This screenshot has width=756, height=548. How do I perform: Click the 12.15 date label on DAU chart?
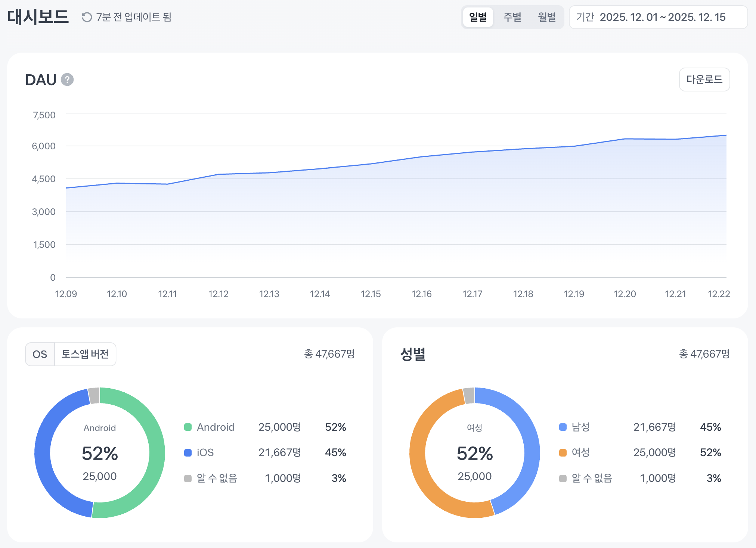click(x=371, y=294)
